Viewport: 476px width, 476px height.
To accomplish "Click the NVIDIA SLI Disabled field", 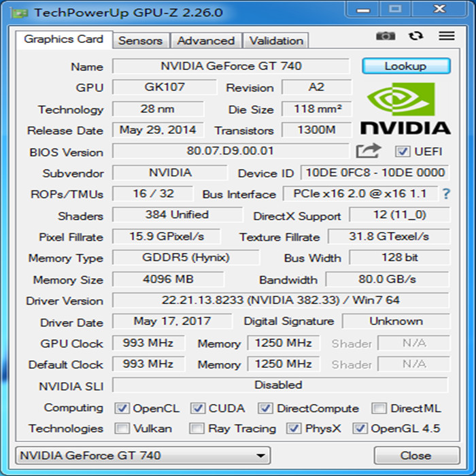I will [280, 385].
